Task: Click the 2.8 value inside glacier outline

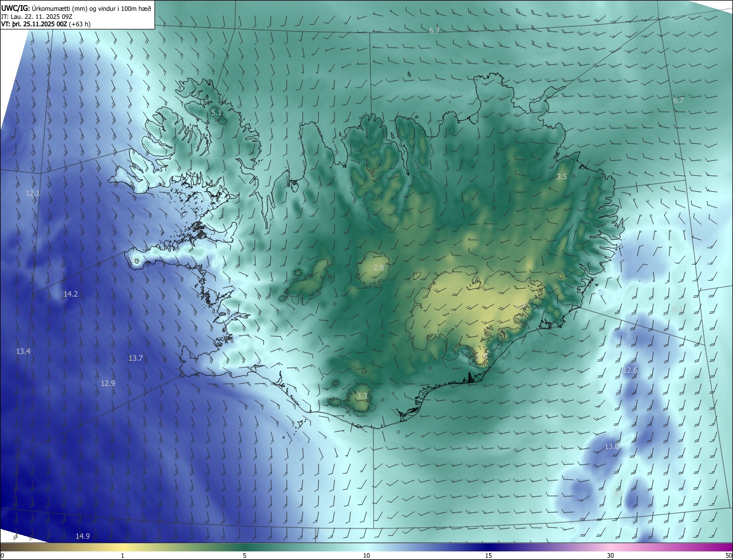Action: click(379, 267)
